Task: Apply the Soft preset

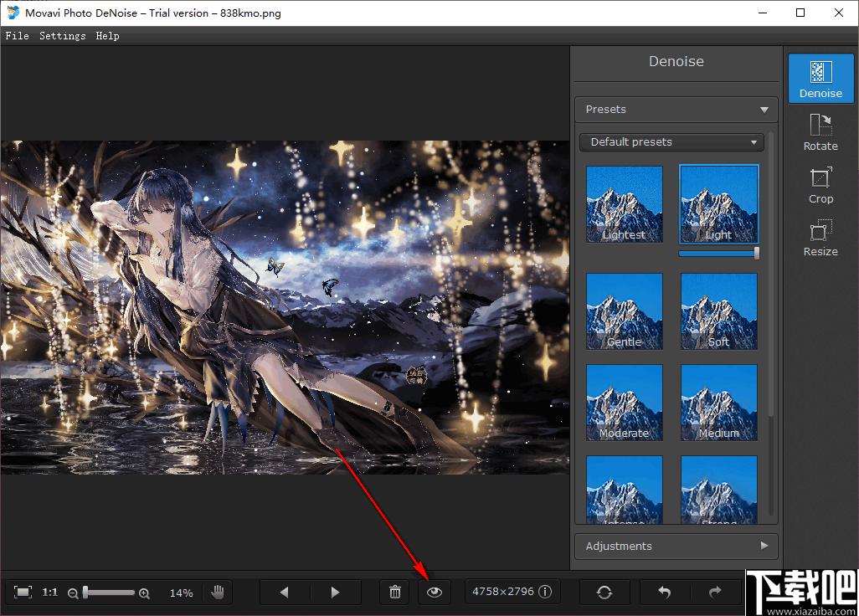Action: click(x=718, y=311)
